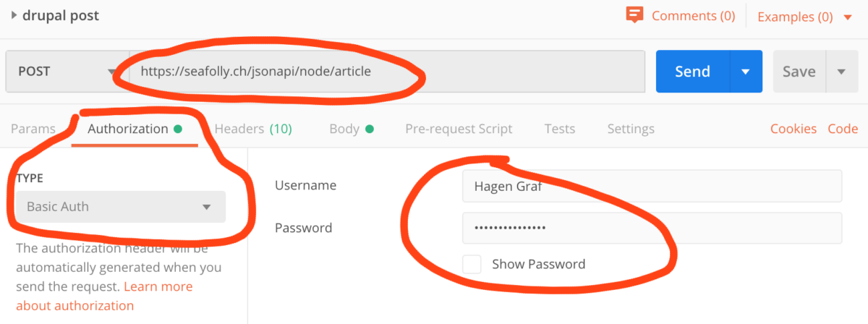The image size is (868, 324).
Task: Click the request URL field
Action: (383, 72)
